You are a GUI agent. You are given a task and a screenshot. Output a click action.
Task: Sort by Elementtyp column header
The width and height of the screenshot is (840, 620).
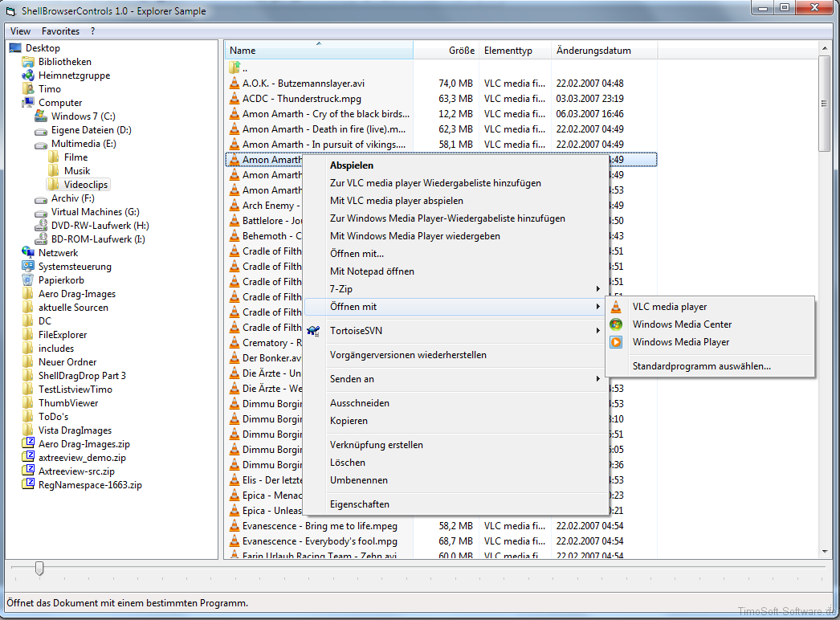[516, 51]
